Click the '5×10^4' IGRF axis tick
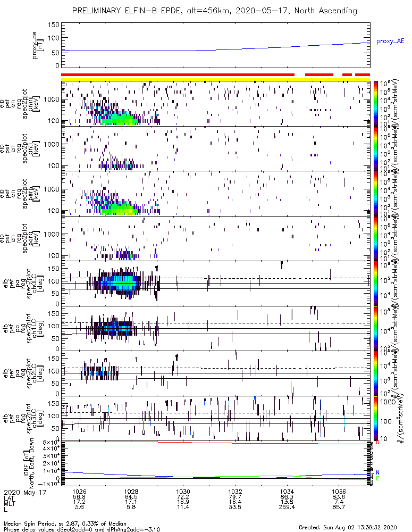 [x=51, y=443]
